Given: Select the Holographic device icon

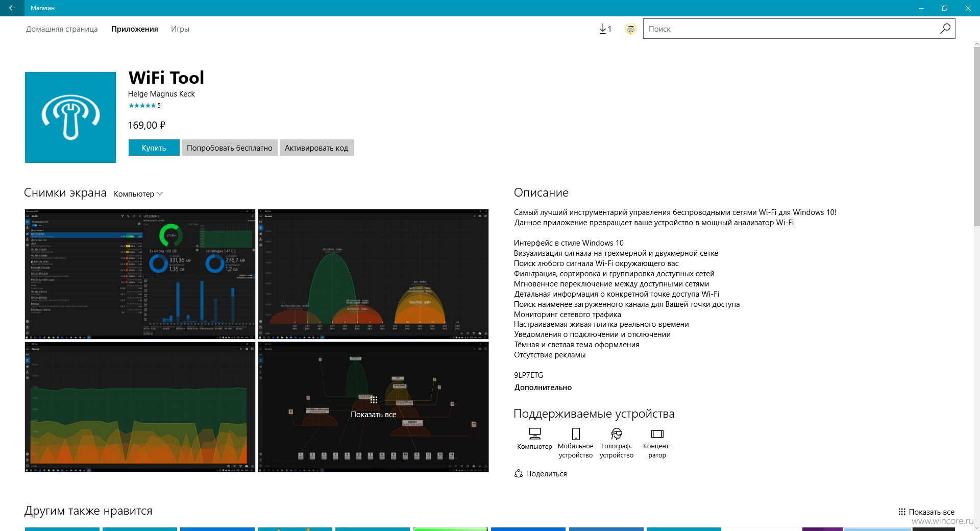Looking at the screenshot, I should pyautogui.click(x=617, y=433).
